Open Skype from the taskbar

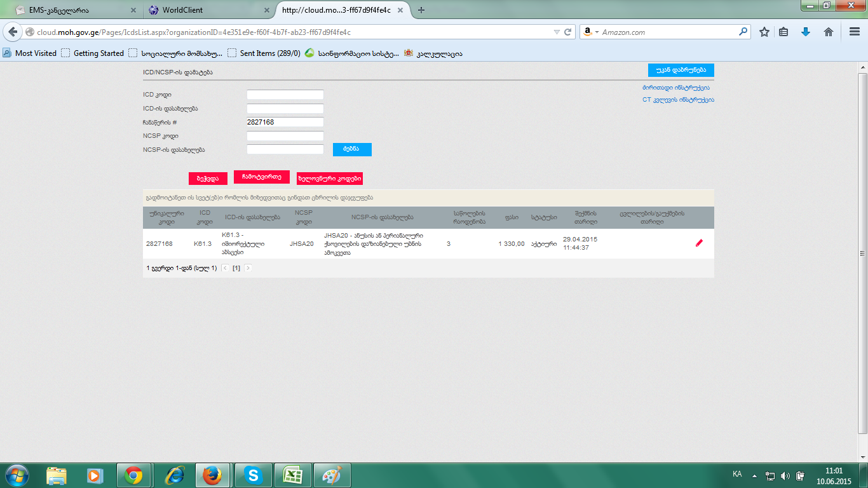pos(253,475)
